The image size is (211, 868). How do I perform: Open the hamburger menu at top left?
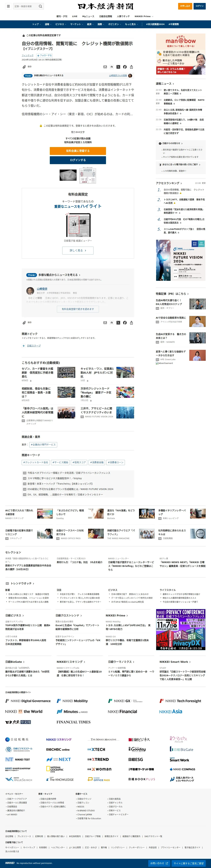[8, 6]
